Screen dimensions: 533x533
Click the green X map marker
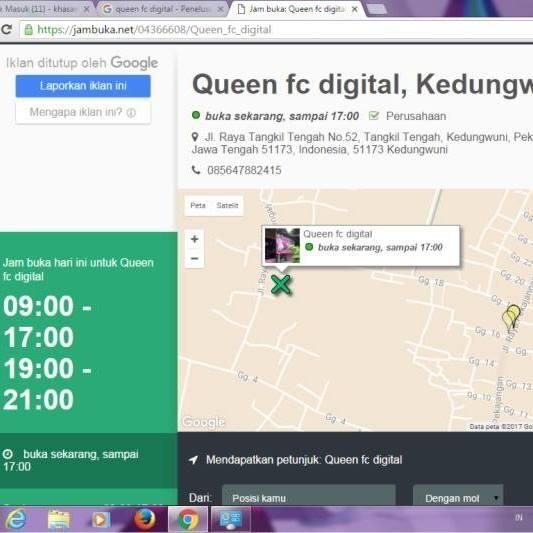point(281,285)
